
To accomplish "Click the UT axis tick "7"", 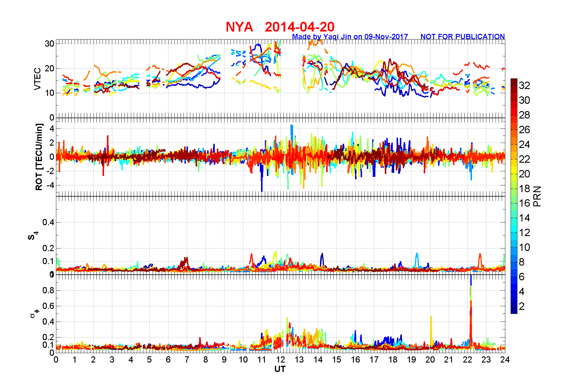I will 187,360.
